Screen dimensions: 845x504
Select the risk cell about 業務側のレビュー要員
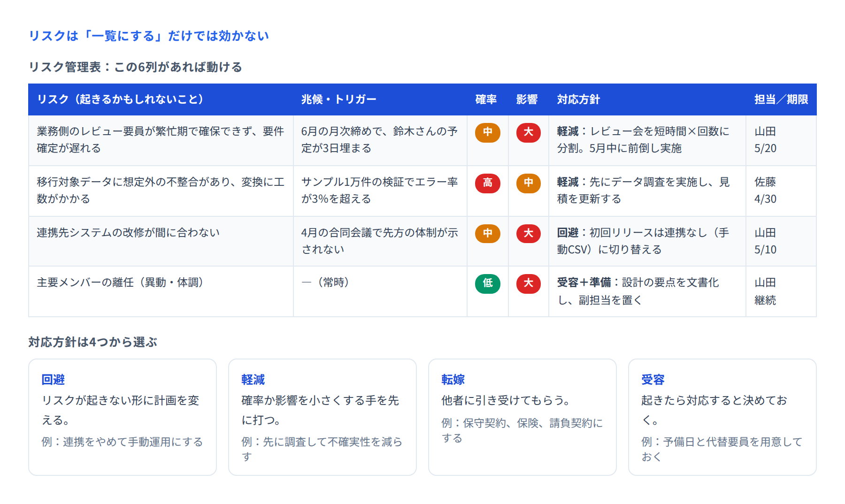pos(161,140)
